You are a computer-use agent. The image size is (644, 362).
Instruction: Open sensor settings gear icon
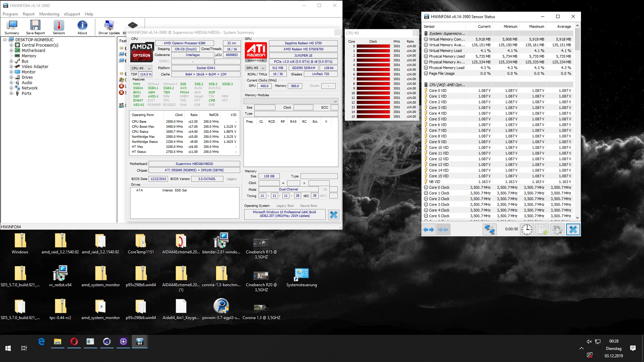click(557, 230)
